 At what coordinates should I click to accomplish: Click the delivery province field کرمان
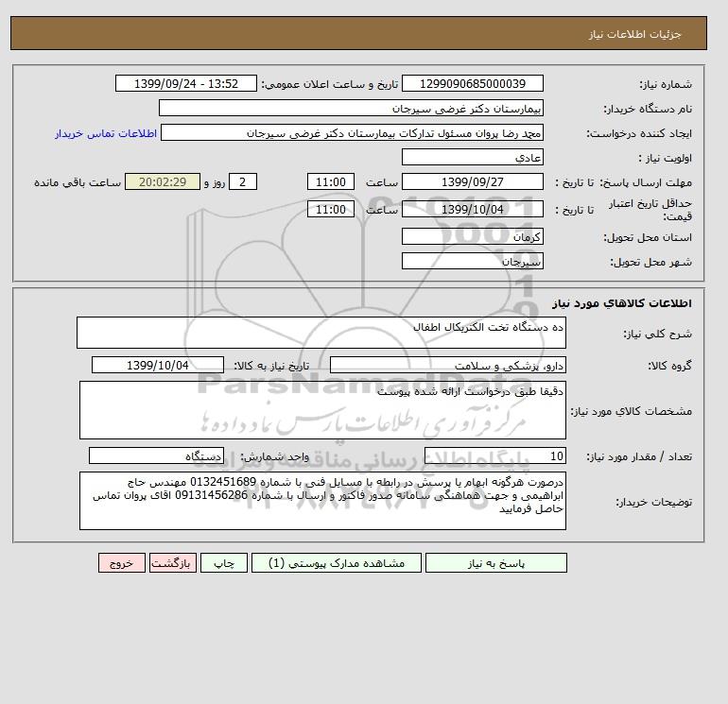472,236
